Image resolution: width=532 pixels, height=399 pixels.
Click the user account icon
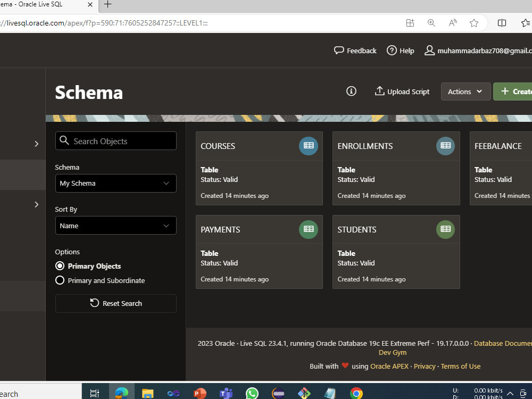429,51
